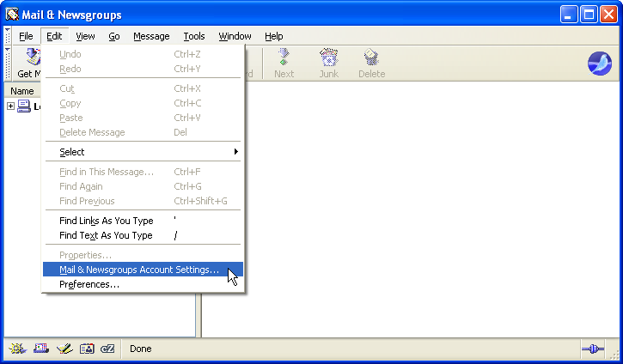Image resolution: width=623 pixels, height=364 pixels.
Task: Close the Edit menu
Action: 54,36
